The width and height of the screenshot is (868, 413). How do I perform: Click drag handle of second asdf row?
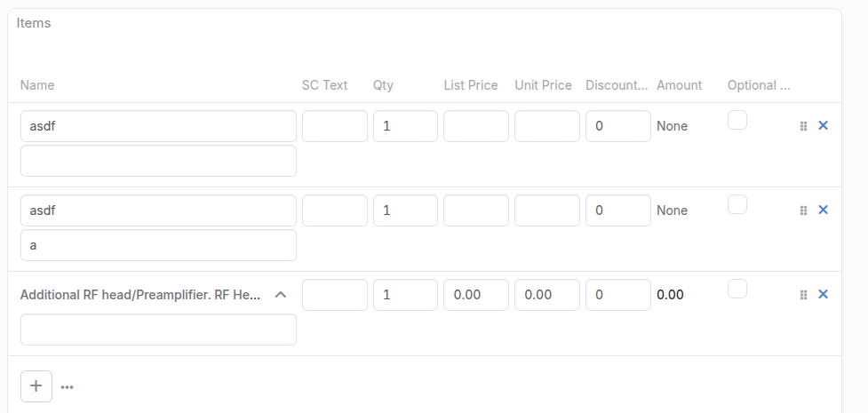(x=803, y=210)
